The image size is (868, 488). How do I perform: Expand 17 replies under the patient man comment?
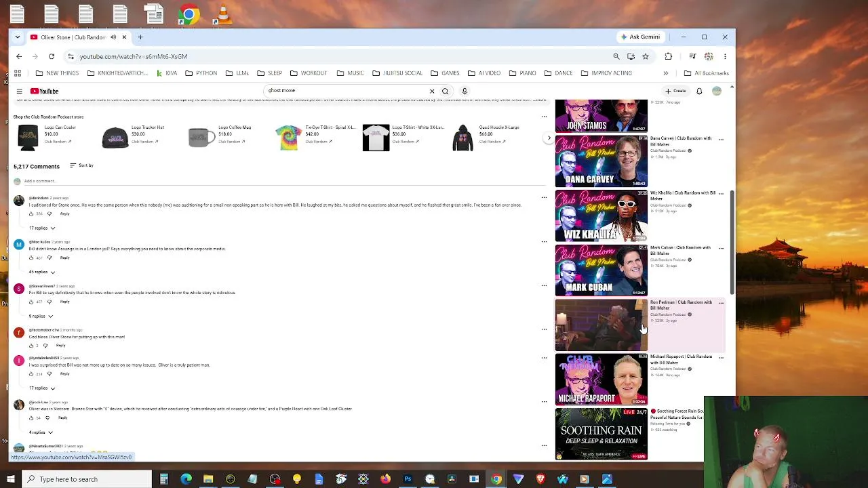coord(42,388)
